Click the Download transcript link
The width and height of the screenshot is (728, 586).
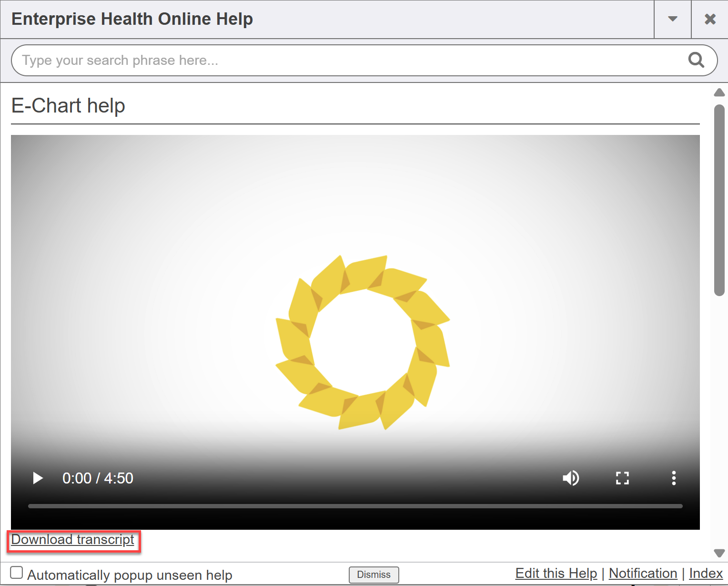click(73, 540)
